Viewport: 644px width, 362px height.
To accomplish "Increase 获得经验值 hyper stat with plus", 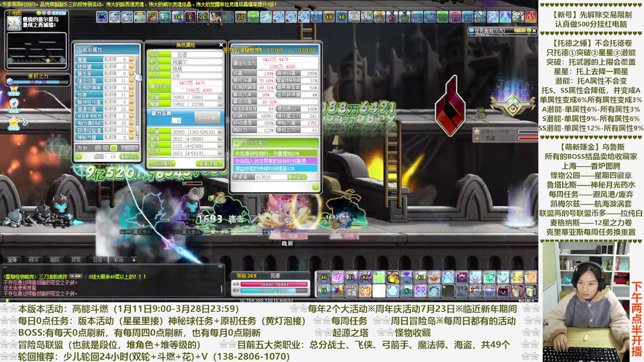I will tap(131, 130).
